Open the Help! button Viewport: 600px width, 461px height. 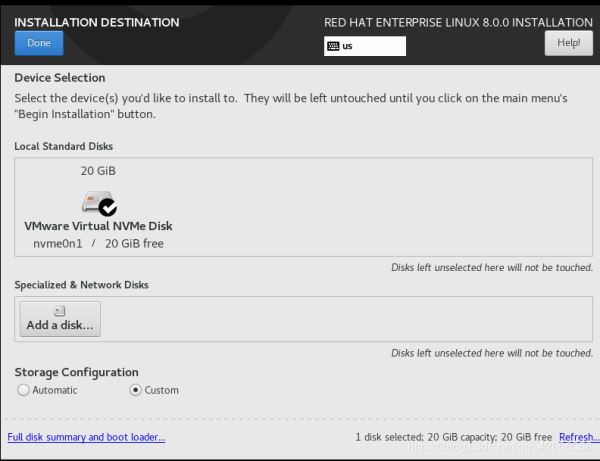click(568, 43)
